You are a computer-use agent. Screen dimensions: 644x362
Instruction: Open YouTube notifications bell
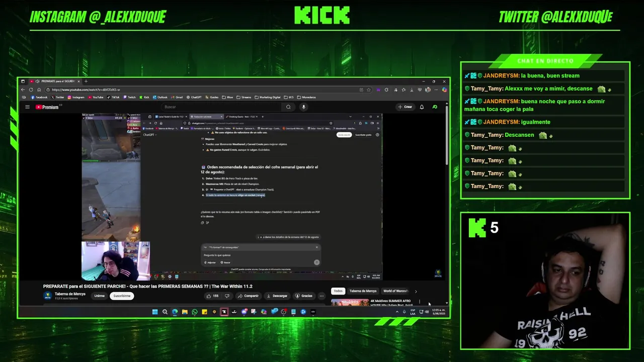tap(422, 107)
